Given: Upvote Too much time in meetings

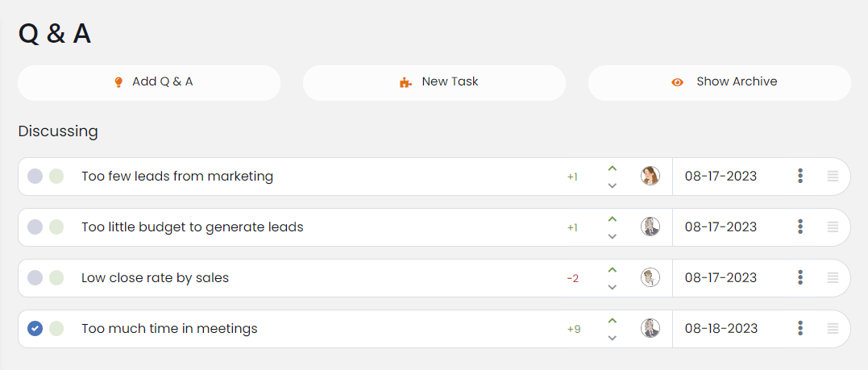Looking at the screenshot, I should tap(613, 321).
